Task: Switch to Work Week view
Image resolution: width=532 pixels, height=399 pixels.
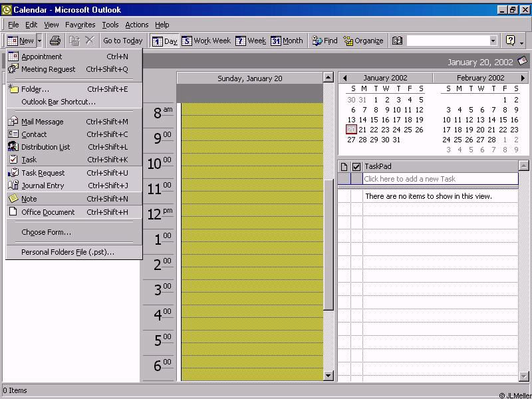Action: (206, 41)
